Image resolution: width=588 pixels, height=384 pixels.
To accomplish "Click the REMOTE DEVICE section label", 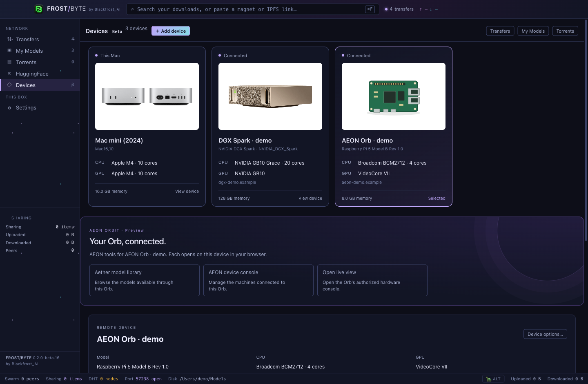I will pos(116,328).
